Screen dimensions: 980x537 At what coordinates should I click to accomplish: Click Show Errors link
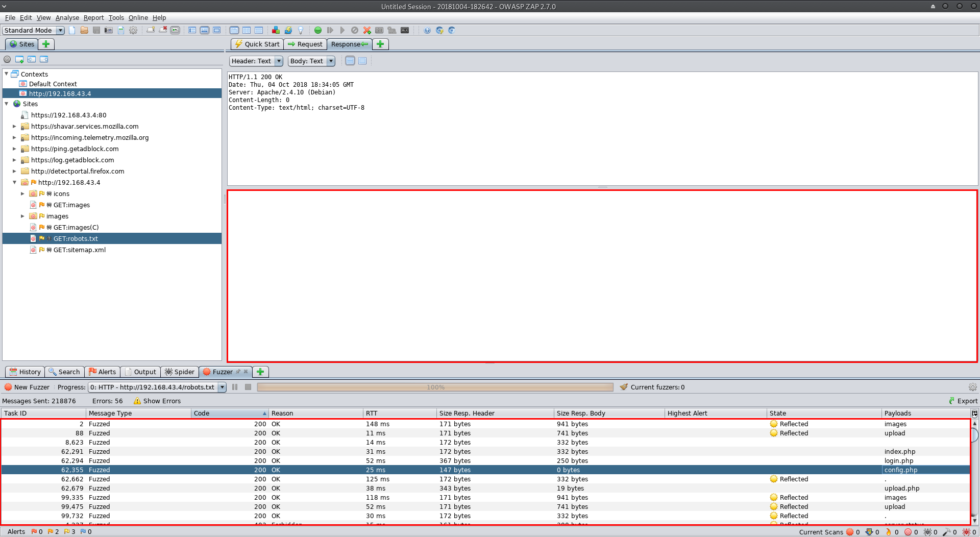click(x=157, y=401)
